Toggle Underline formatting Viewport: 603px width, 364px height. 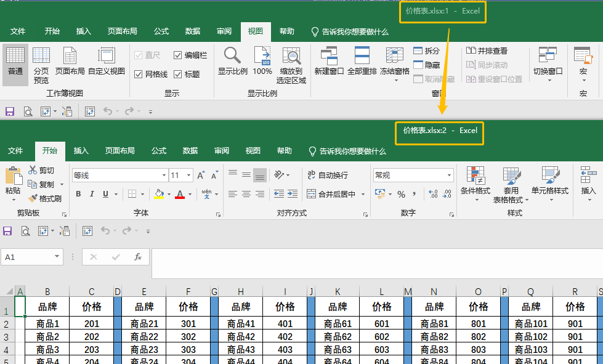pyautogui.click(x=105, y=194)
